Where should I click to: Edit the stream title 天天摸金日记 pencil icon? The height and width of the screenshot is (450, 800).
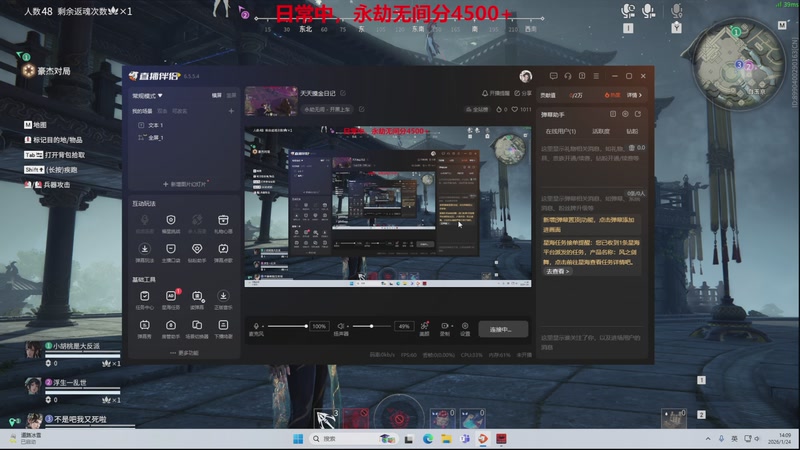343,93
